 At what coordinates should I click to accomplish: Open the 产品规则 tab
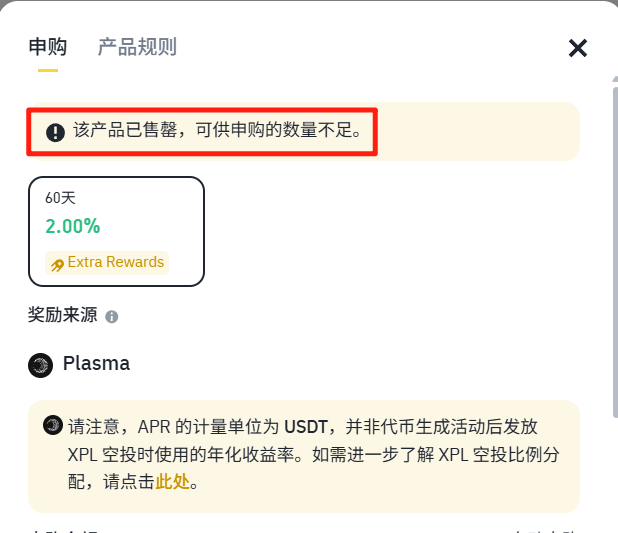137,47
